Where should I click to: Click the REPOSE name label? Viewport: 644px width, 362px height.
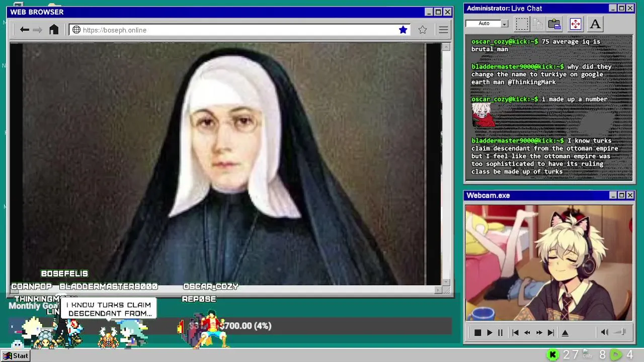(199, 299)
